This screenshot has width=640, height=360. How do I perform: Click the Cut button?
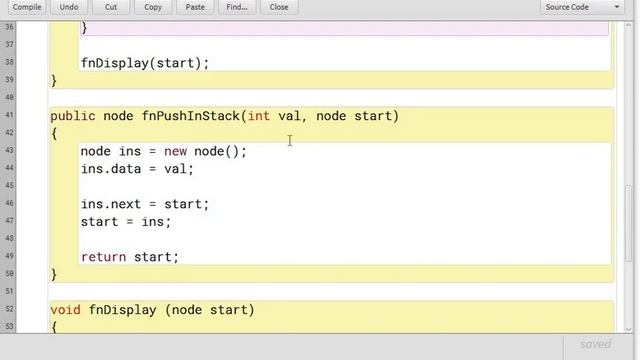(x=111, y=7)
